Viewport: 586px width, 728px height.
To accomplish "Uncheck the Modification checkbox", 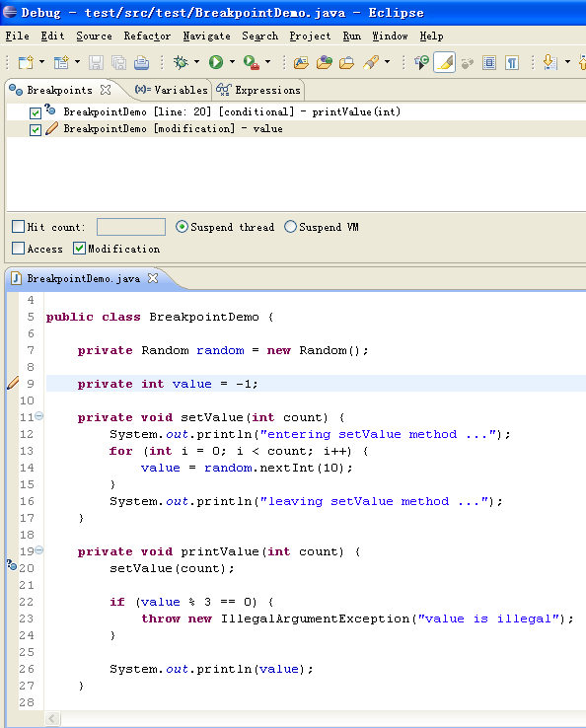I will point(79,248).
